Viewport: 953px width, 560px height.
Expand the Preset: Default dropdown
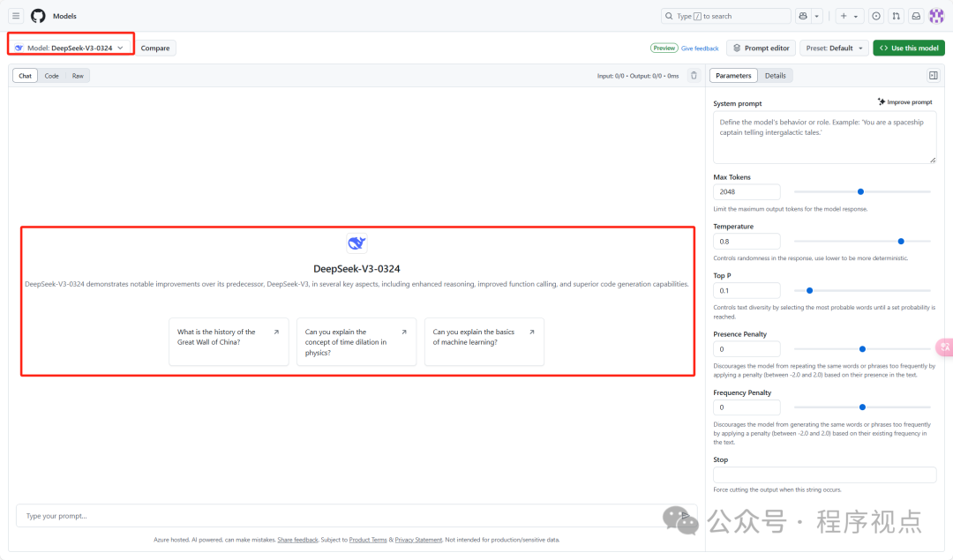(x=834, y=48)
